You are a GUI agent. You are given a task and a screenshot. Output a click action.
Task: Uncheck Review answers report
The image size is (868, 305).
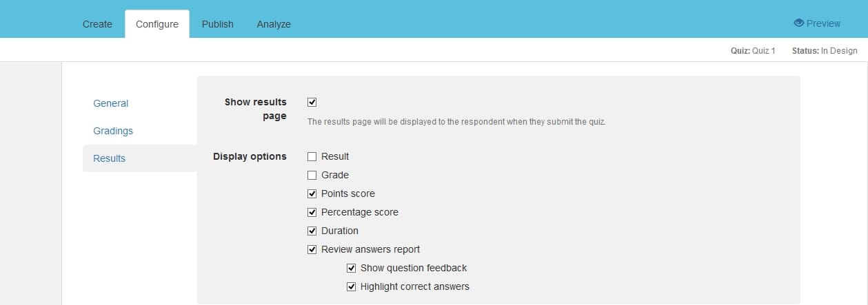click(312, 249)
